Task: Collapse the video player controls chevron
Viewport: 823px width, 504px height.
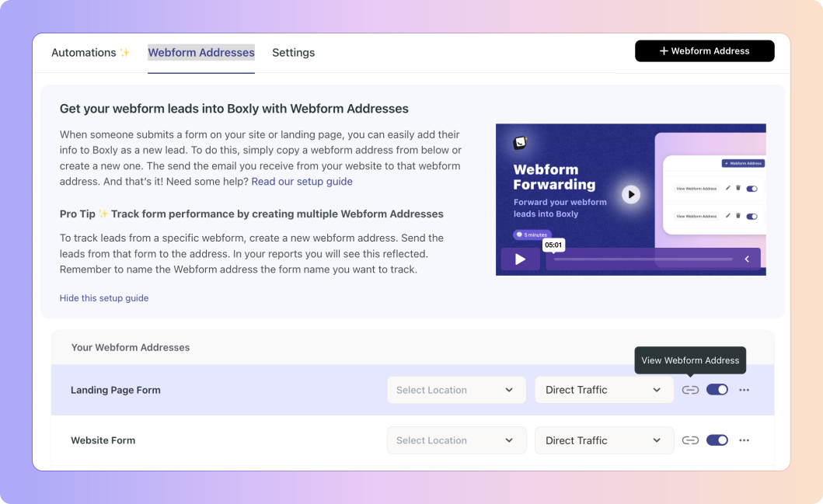Action: (747, 259)
